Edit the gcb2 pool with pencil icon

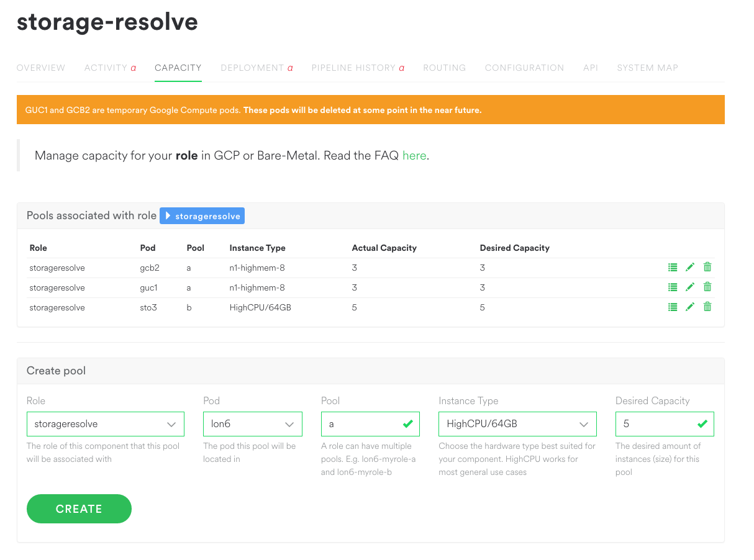pos(690,268)
